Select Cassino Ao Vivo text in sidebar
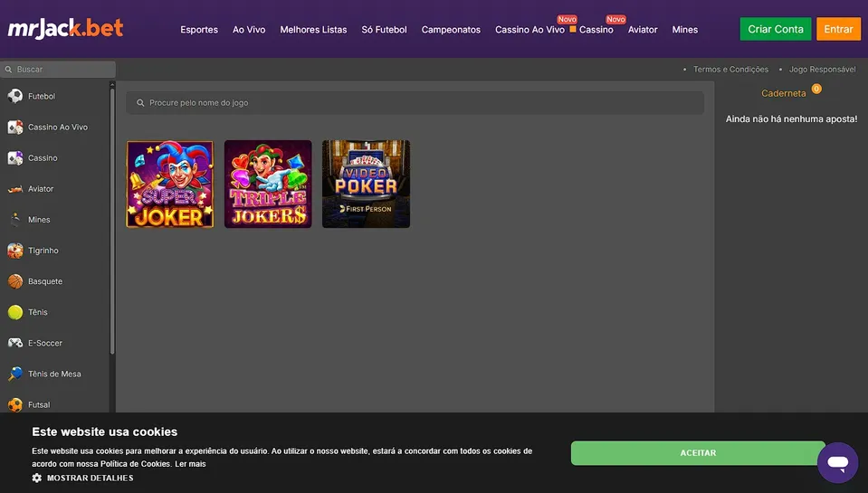 58,127
